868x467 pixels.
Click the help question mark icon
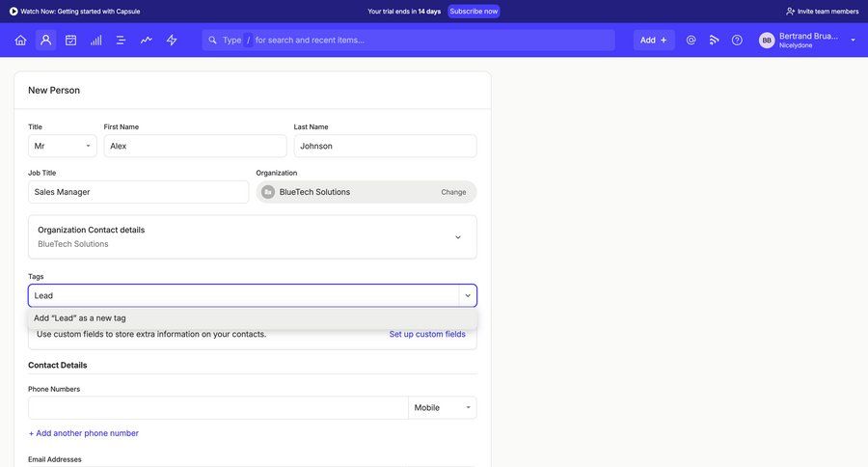(x=737, y=40)
